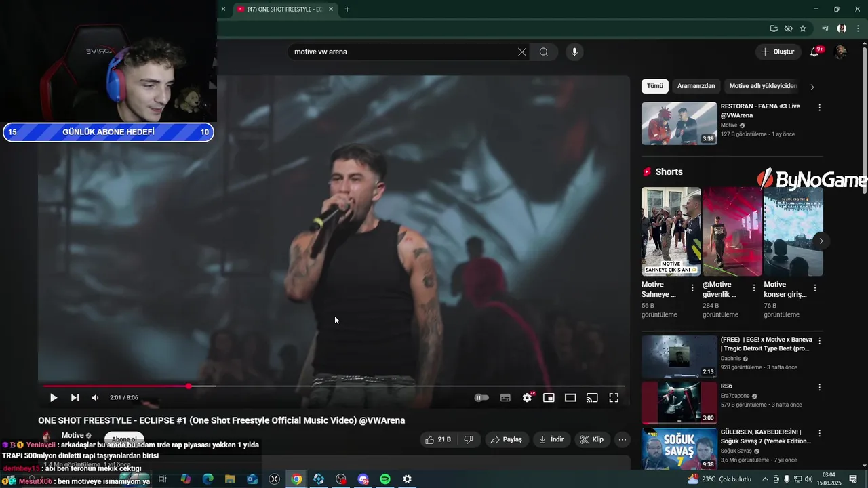
Task: Open 'Motive Sahneye' short thumbnail
Action: 671,231
